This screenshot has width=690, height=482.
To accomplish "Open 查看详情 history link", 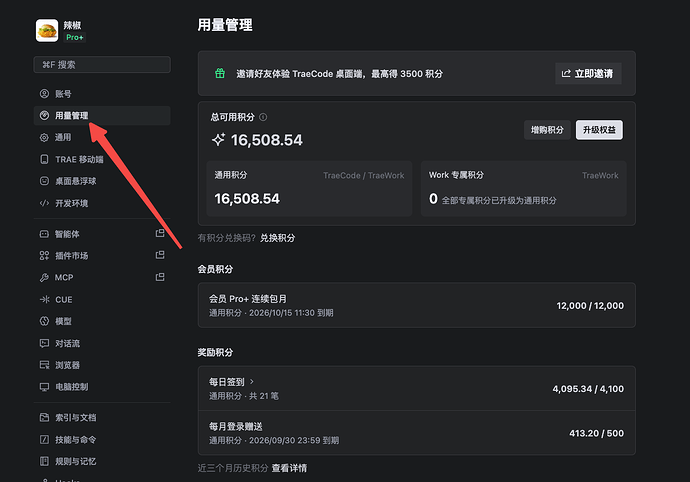I will [x=289, y=468].
